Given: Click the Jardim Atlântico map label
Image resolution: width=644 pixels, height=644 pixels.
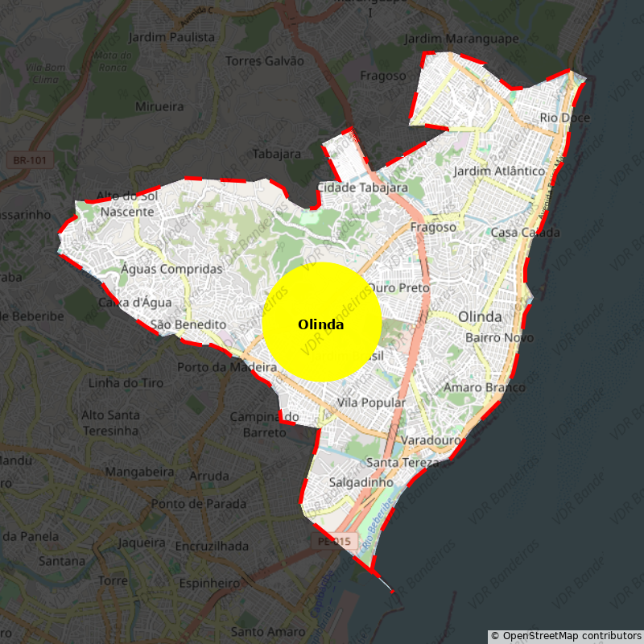Looking at the screenshot, I should pos(499,171).
